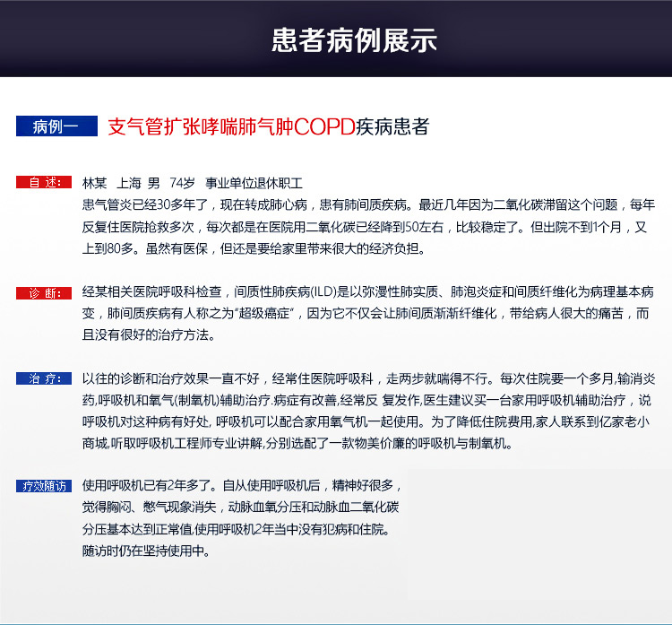Click the 事业单位退休职工 text
This screenshot has height=625, width=672.
coord(254,182)
